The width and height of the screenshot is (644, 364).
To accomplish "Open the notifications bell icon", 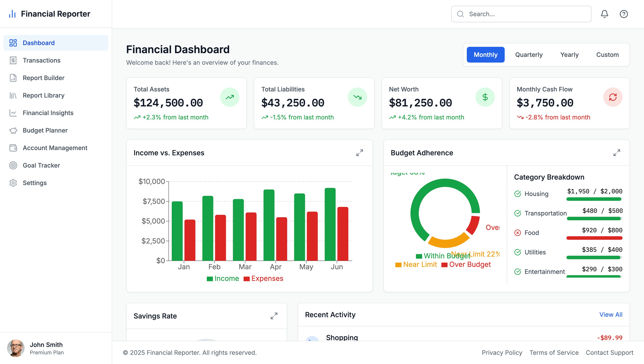I will point(604,14).
